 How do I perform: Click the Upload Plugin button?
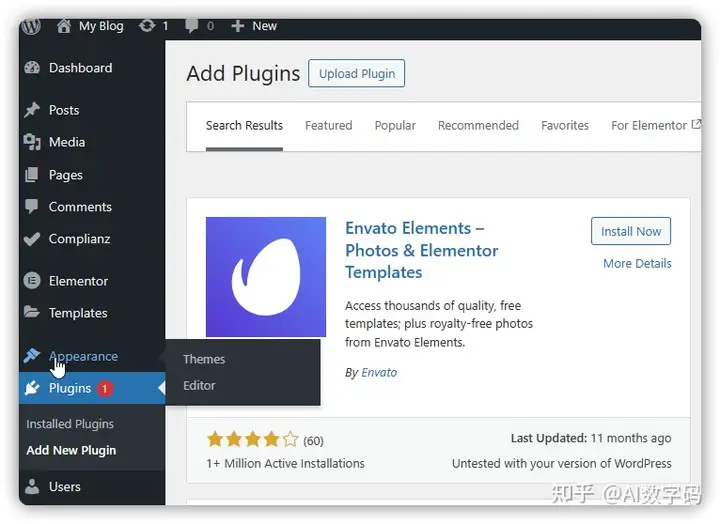[x=357, y=73]
